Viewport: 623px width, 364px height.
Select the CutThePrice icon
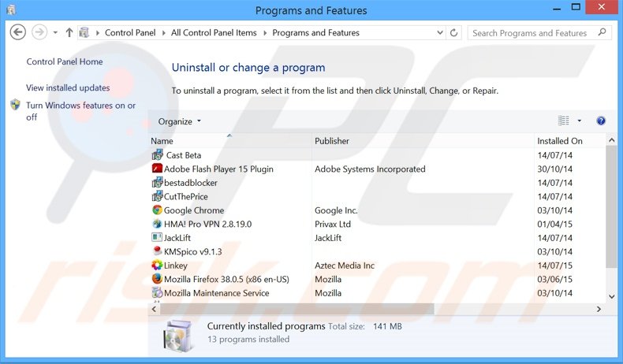158,195
